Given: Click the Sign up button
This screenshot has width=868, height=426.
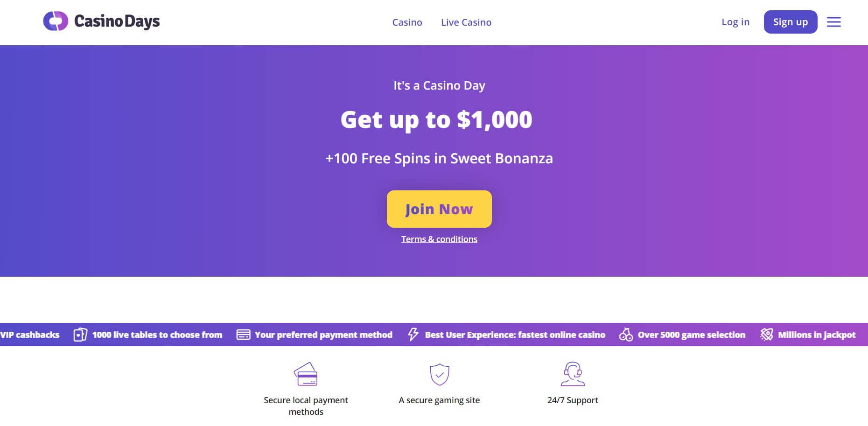Looking at the screenshot, I should [791, 22].
